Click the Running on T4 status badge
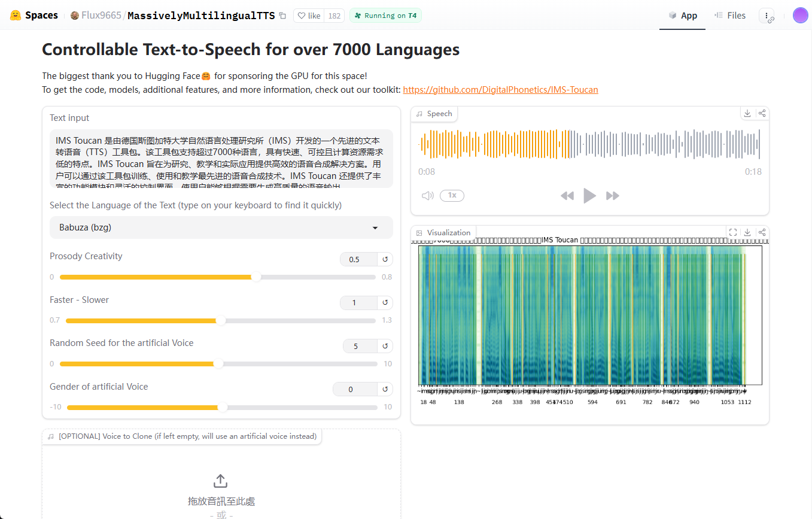The width and height of the screenshot is (812, 519). (385, 16)
